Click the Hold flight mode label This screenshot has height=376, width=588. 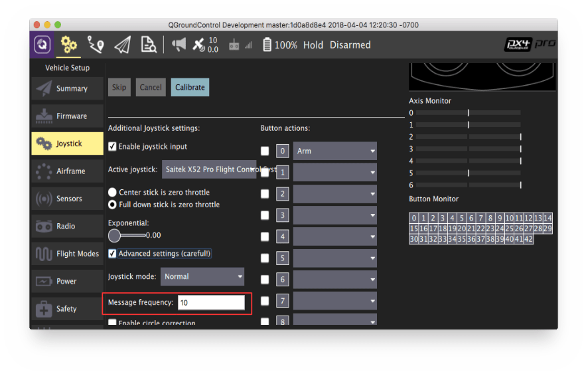pyautogui.click(x=313, y=45)
